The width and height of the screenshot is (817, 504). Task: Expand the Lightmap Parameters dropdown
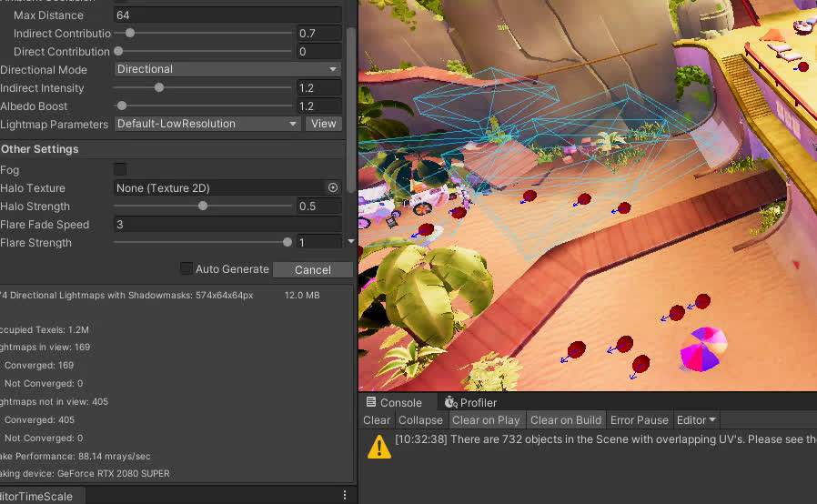[x=207, y=124]
